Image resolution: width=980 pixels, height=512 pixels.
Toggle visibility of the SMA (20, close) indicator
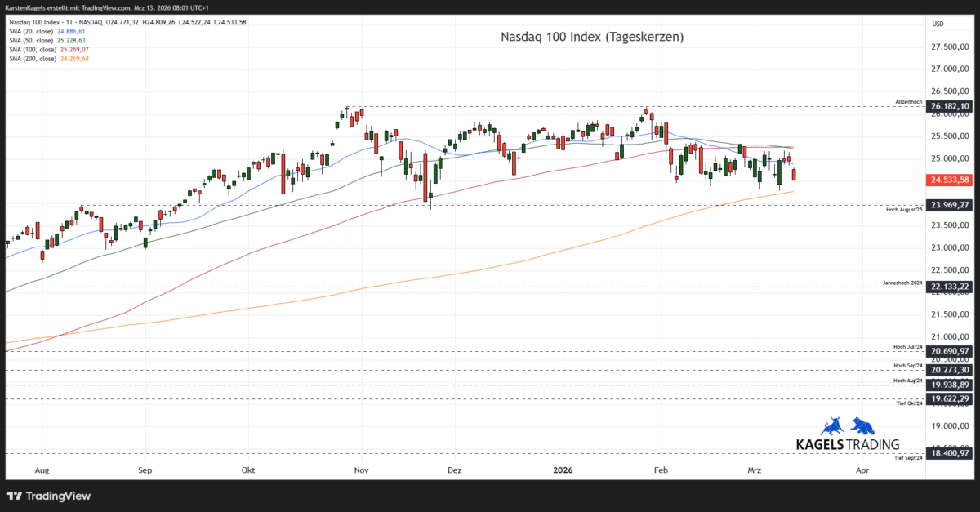point(33,29)
